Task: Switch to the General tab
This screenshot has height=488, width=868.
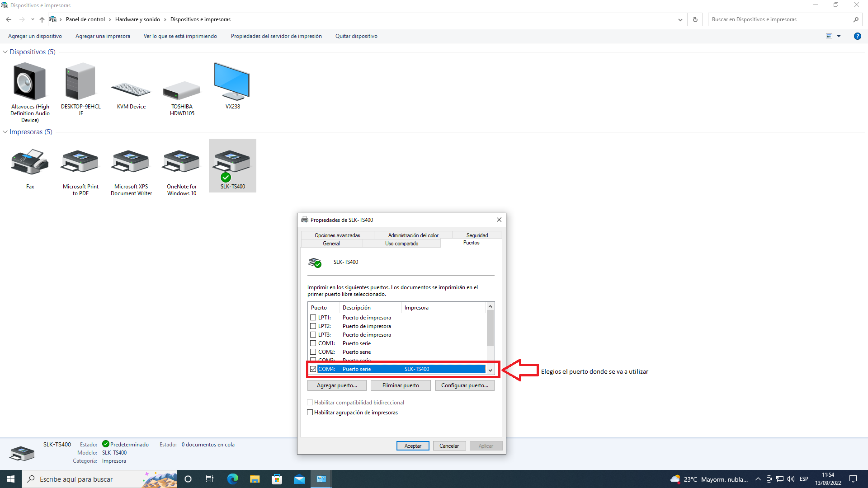Action: (331, 244)
